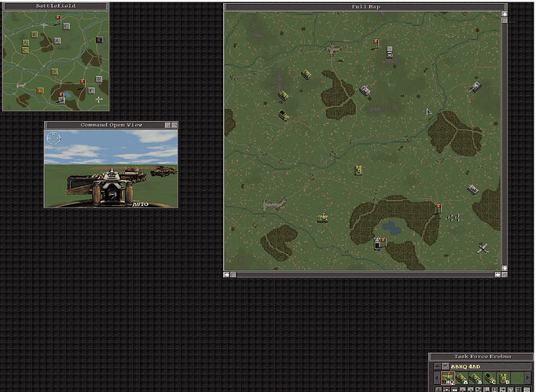Screen dimensions: 536x392
Task: Select unit A in Task Force Erebus
Action: (x=462, y=378)
